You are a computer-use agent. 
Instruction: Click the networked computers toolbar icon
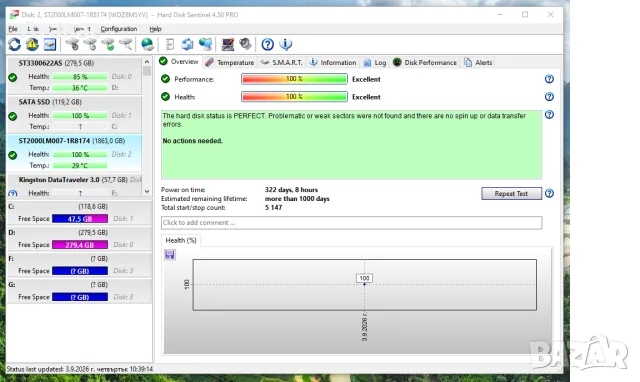click(205, 44)
